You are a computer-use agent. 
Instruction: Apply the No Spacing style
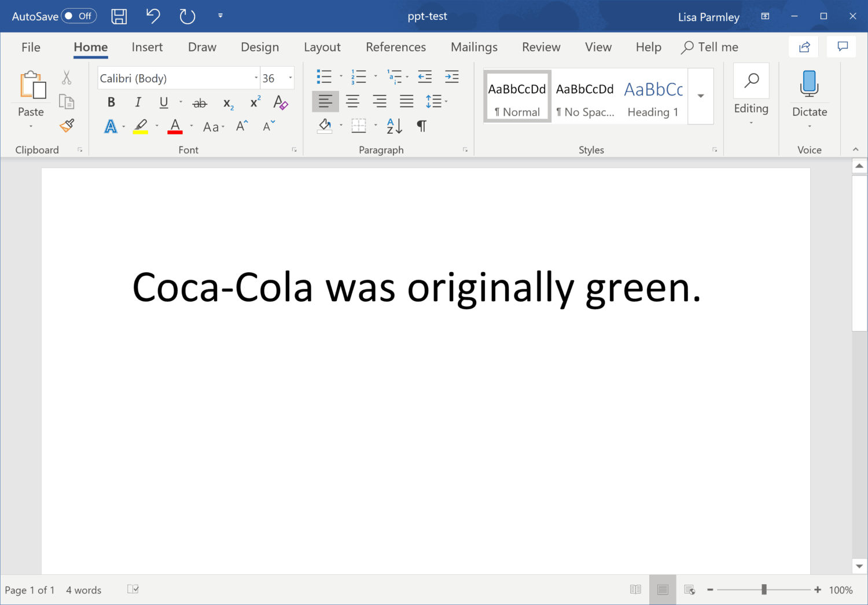pyautogui.click(x=585, y=96)
